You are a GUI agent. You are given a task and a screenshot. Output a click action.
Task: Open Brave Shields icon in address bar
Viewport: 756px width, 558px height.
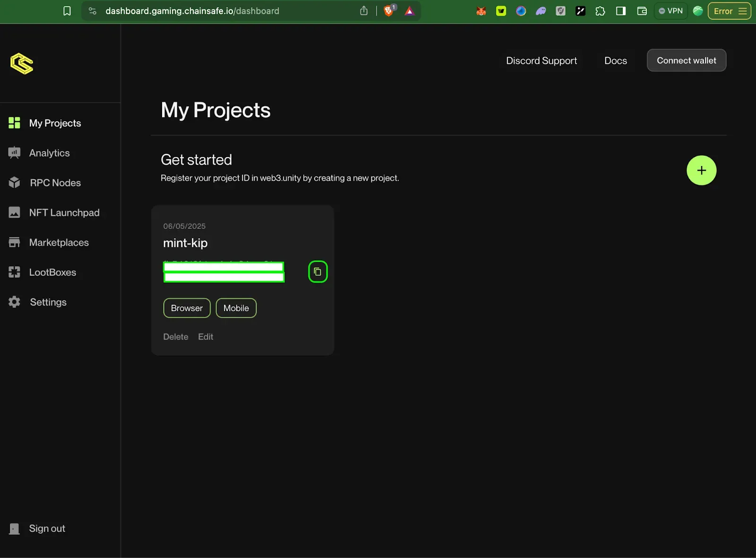click(389, 11)
